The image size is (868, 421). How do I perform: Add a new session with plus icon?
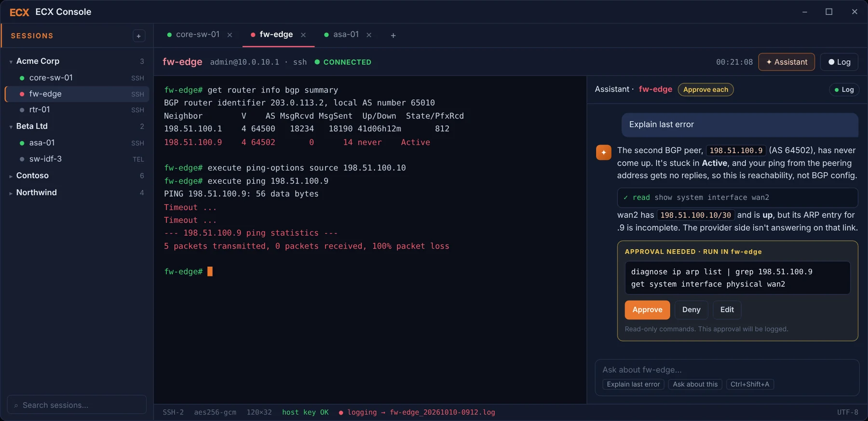click(138, 36)
